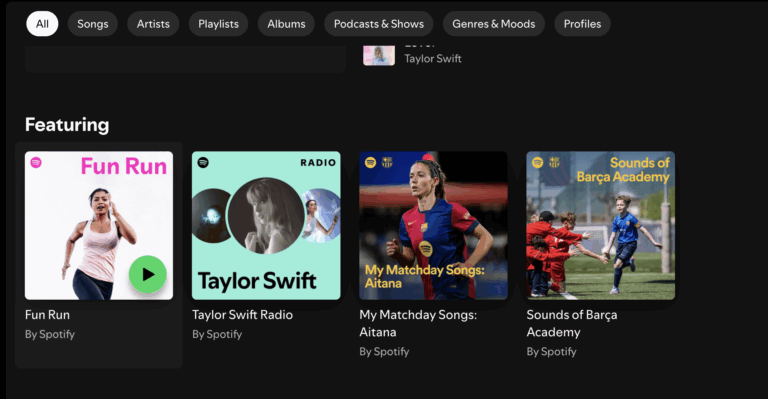Show only Playlists results
This screenshot has height=399, width=768.
(x=218, y=24)
